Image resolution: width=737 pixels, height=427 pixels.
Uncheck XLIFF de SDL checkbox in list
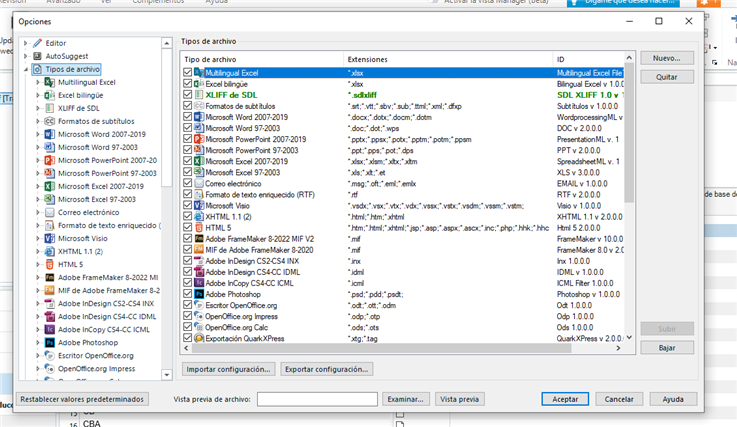pyautogui.click(x=188, y=95)
